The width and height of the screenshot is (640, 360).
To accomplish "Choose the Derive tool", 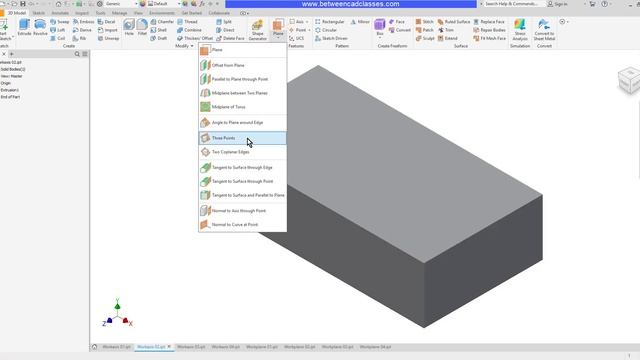I will pos(82,30).
